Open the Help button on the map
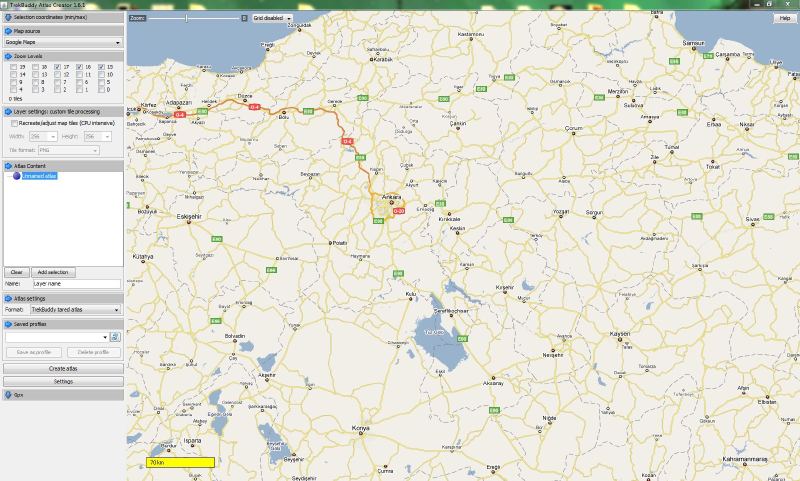 click(x=785, y=18)
